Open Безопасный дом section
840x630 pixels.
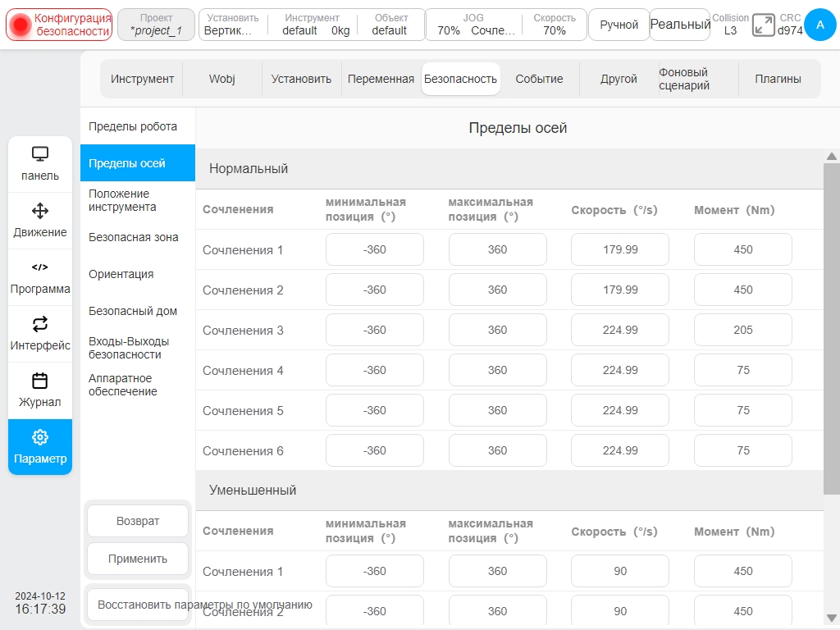[138, 311]
